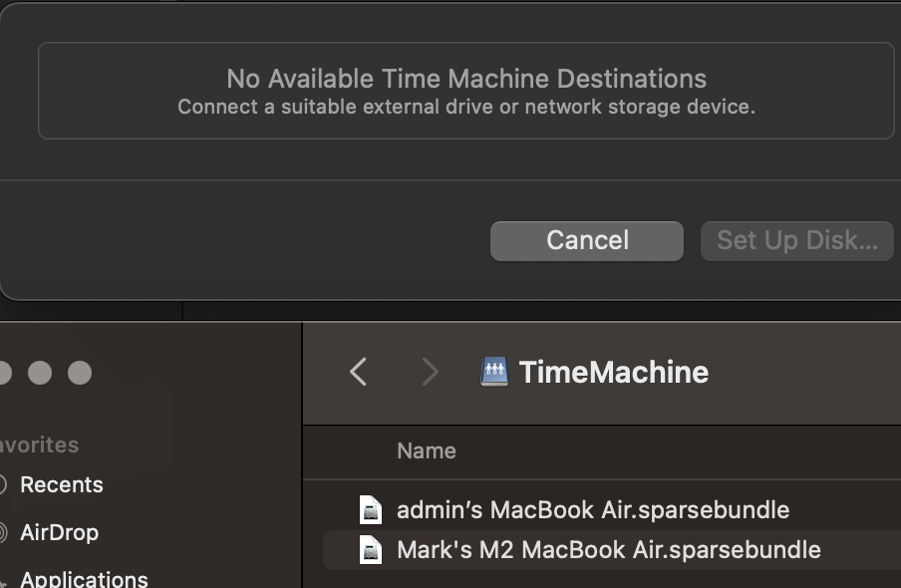Go back using the Finder back chevron
This screenshot has width=901, height=588.
click(x=359, y=372)
